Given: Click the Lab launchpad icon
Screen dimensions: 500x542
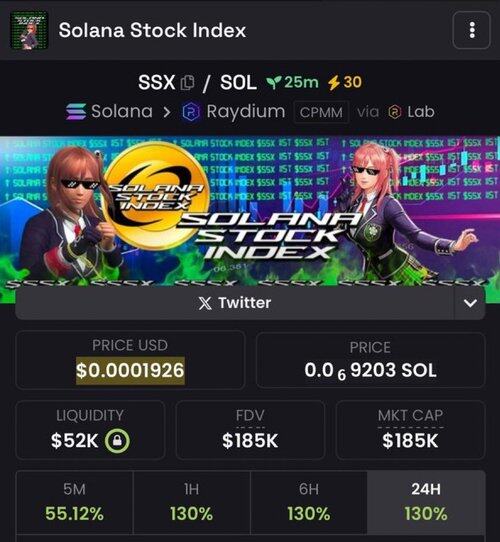Looking at the screenshot, I should (395, 112).
